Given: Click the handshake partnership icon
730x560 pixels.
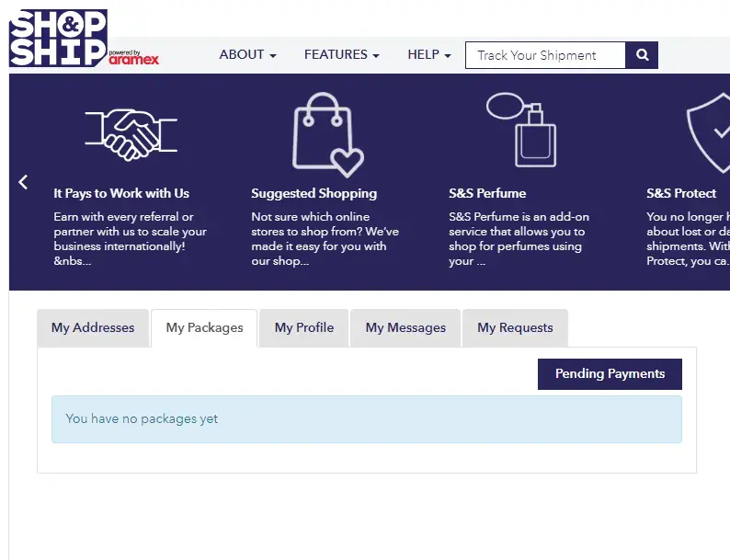Looking at the screenshot, I should coord(131,133).
